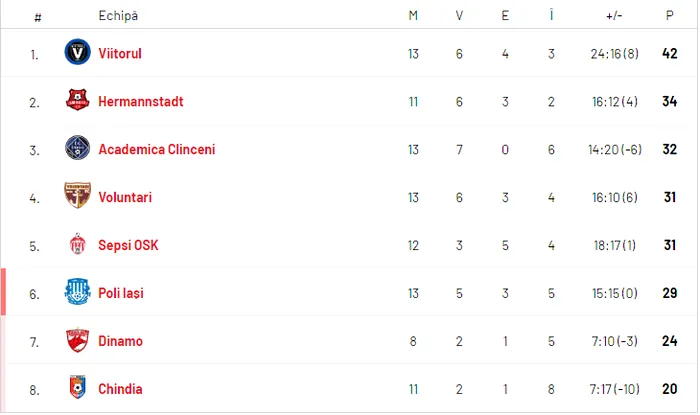Sort table by the P points column
This screenshot has width=700, height=415.
pyautogui.click(x=669, y=16)
